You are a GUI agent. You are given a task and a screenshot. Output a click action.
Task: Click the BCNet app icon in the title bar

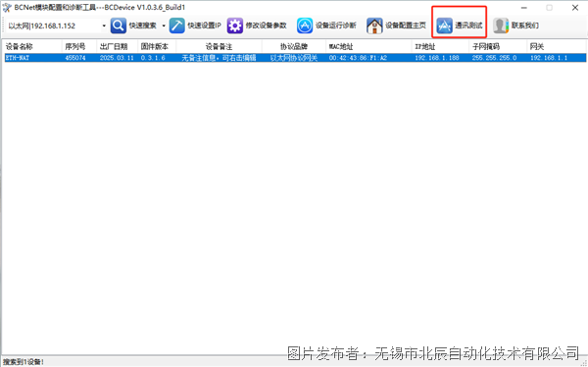point(7,8)
